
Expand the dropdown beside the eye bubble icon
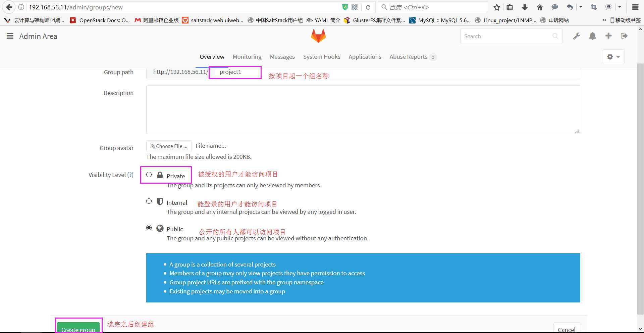620,7
